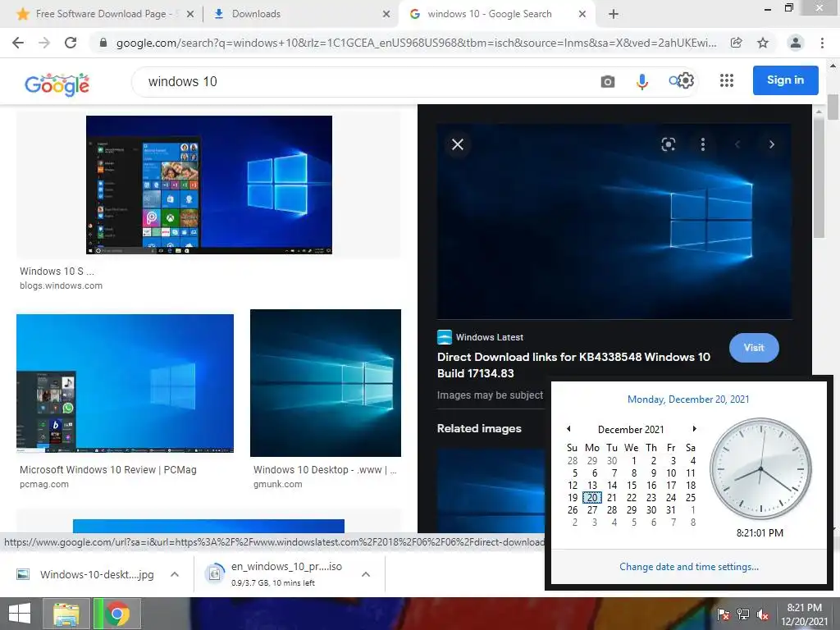Select today, December 20, in calendar
840x630 pixels.
[592, 498]
